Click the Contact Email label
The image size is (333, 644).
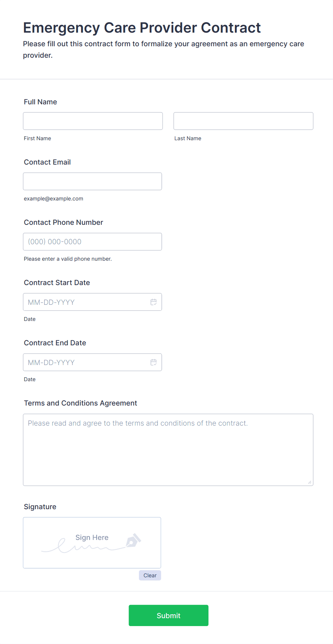coord(47,162)
